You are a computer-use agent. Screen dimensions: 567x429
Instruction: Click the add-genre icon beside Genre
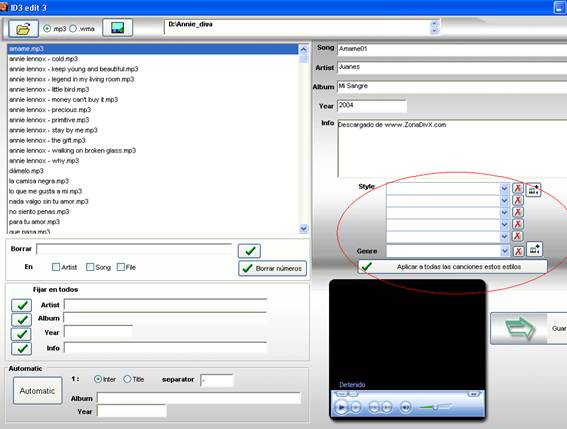coord(534,250)
